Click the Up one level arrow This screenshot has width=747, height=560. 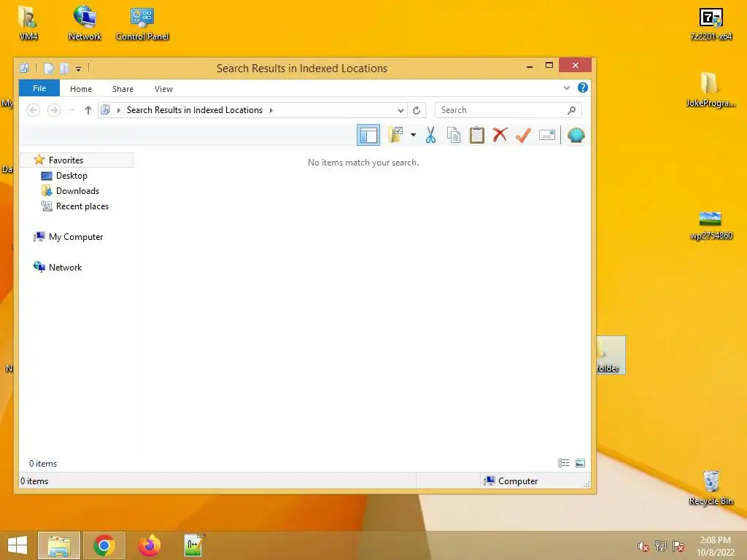coord(88,111)
